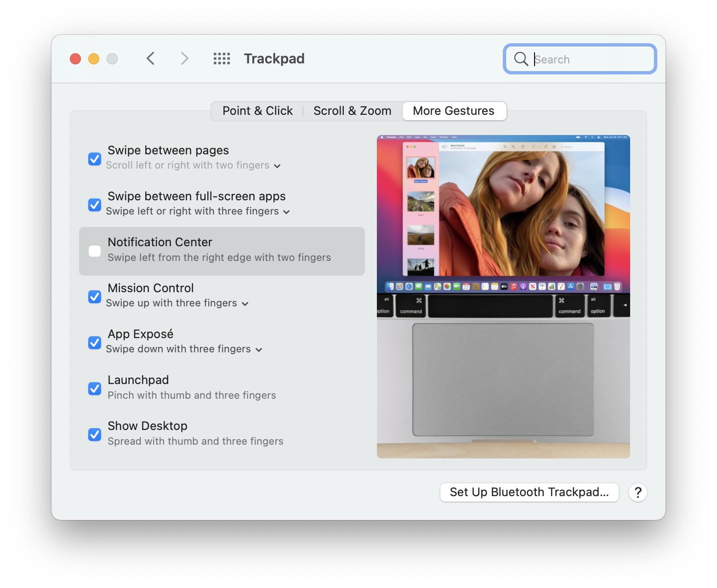
Task: Uncheck Swipe between full-screen apps
Action: [95, 205]
